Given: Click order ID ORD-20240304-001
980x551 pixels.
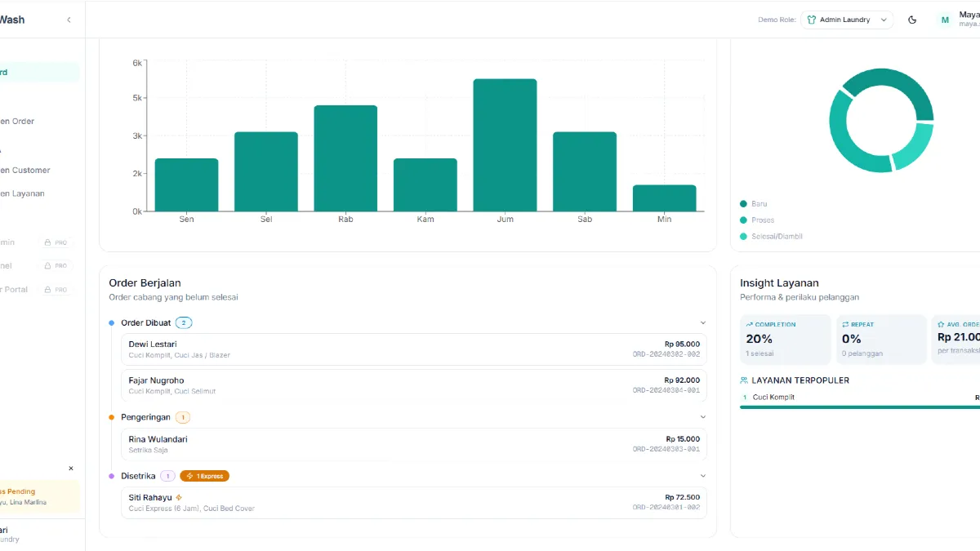Looking at the screenshot, I should [x=666, y=391].
